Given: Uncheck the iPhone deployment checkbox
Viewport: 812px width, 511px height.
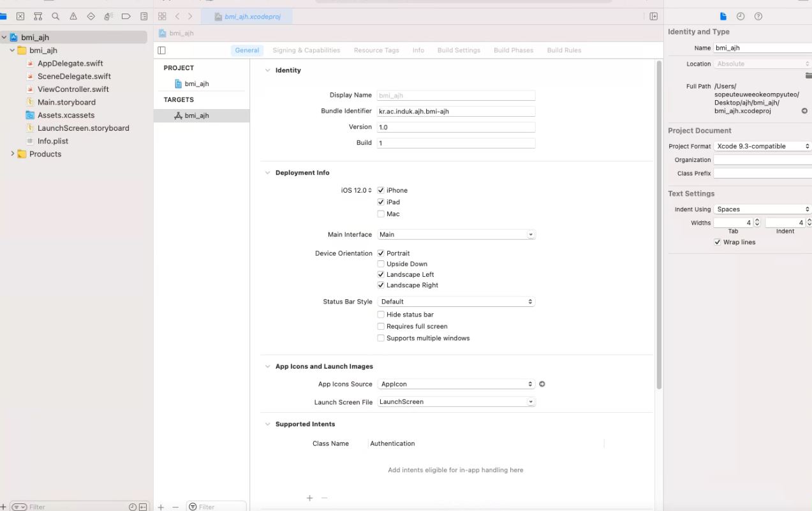Looking at the screenshot, I should click(x=381, y=190).
